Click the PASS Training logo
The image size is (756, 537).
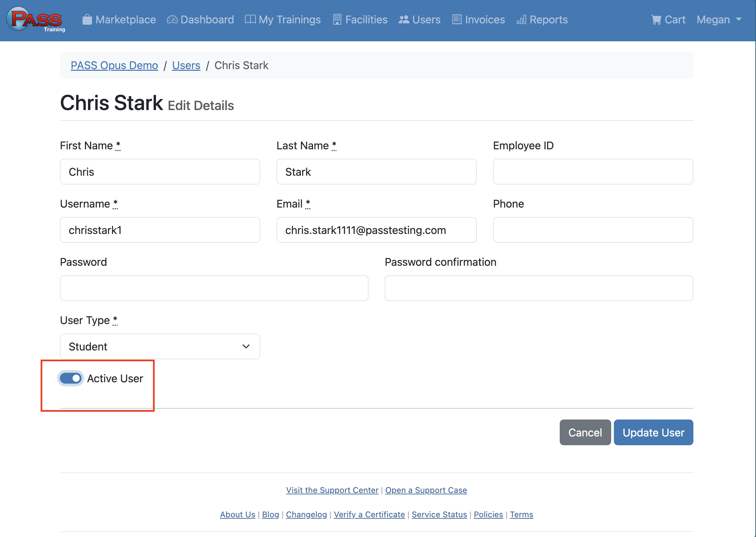click(36, 20)
